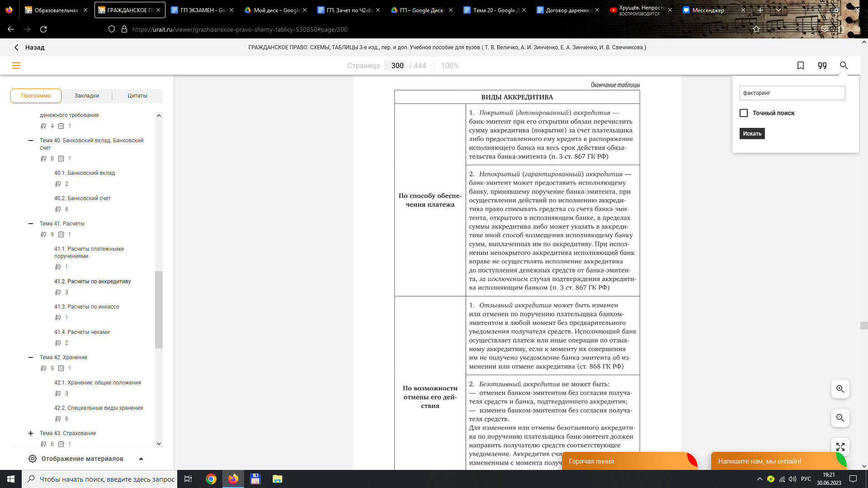This screenshot has height=488, width=868.
Task: Open the notifications center icon
Action: [853, 479]
